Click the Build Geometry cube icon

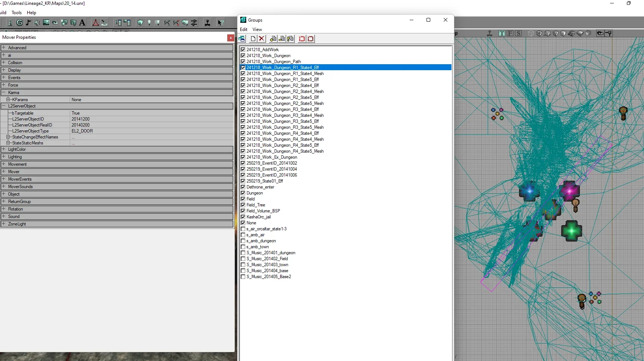140,23
